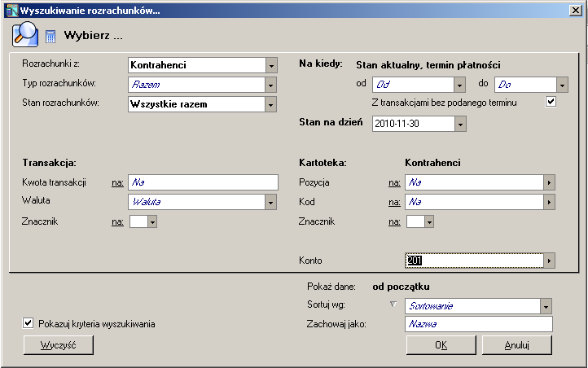This screenshot has height=368, width=588.
Task: Click the magnifying glass search icon
Action: pos(26,35)
